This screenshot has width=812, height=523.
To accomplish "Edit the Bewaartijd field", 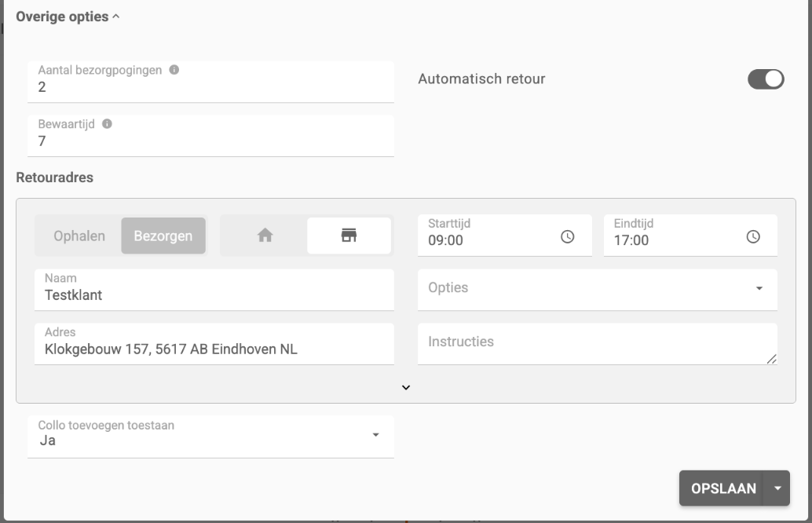I will pyautogui.click(x=210, y=136).
